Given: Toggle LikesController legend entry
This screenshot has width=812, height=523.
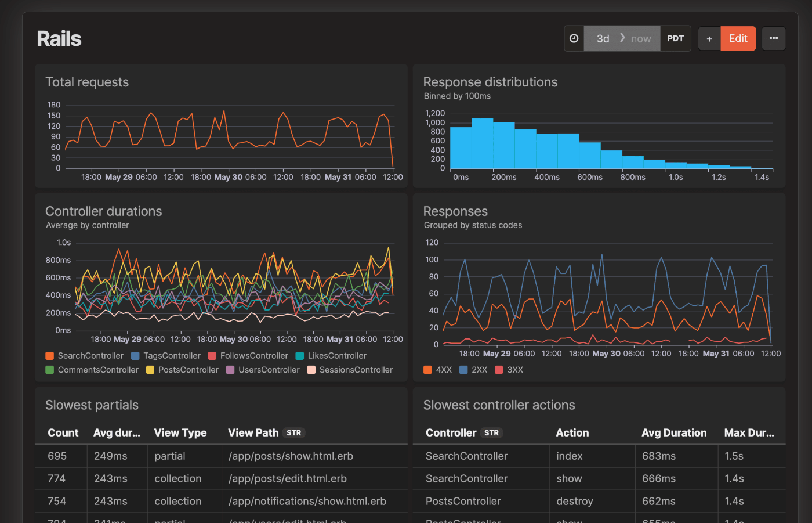Looking at the screenshot, I should pyautogui.click(x=331, y=356).
